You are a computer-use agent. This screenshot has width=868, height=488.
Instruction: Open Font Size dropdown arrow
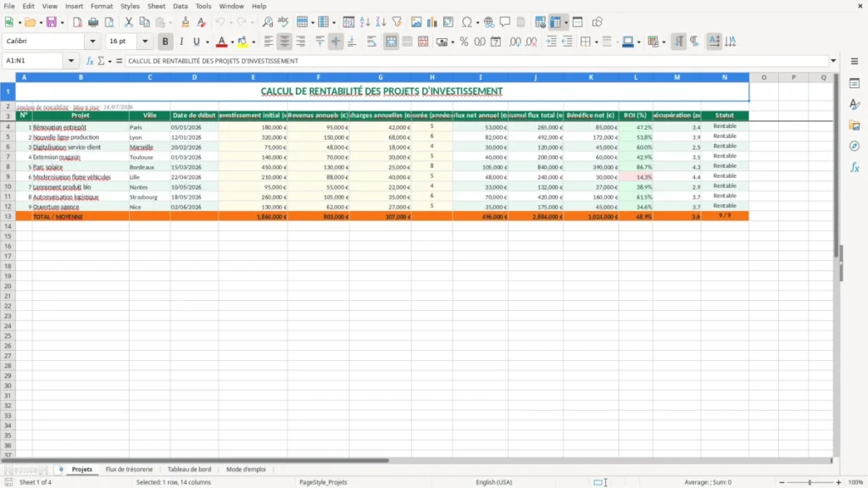(x=145, y=41)
